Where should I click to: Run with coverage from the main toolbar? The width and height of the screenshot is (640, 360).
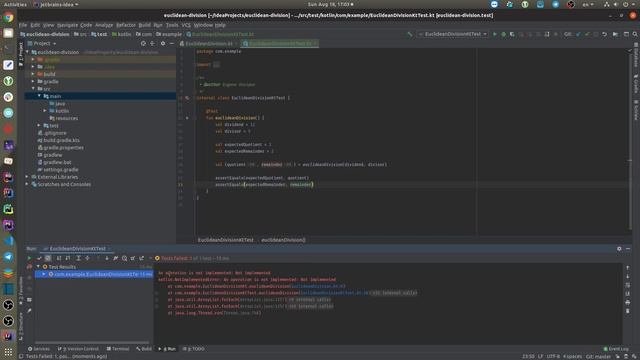[512, 34]
